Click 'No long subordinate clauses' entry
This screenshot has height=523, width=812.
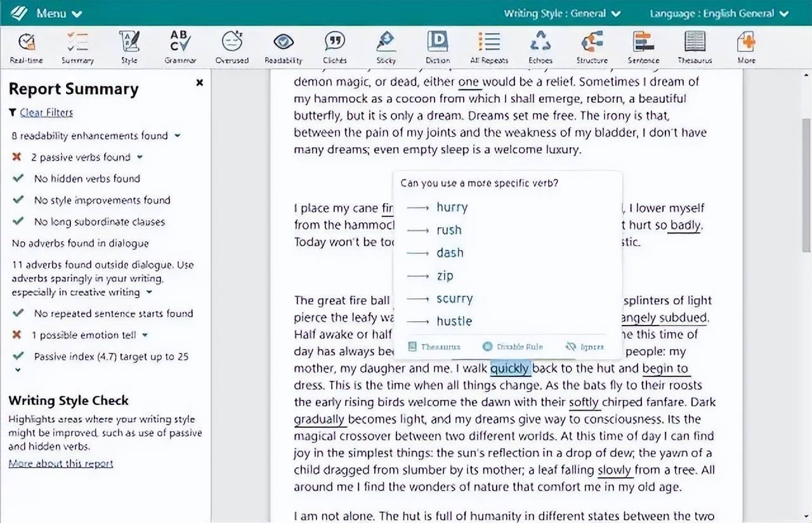[100, 222]
